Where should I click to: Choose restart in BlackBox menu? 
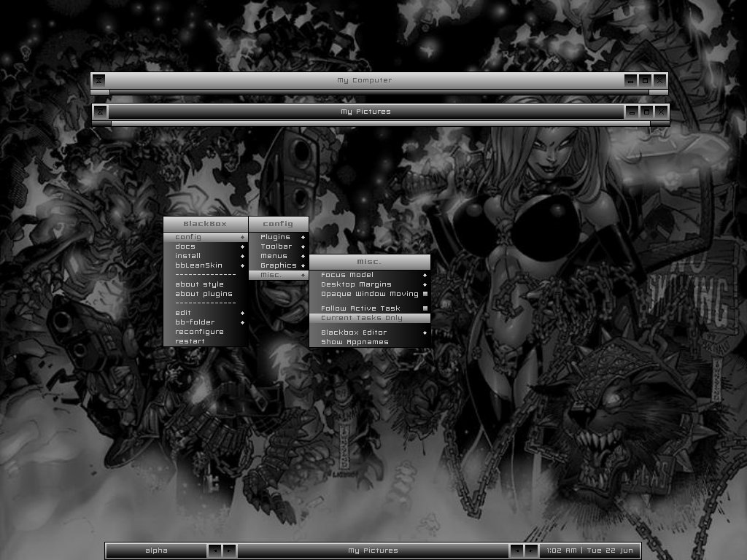click(x=206, y=341)
